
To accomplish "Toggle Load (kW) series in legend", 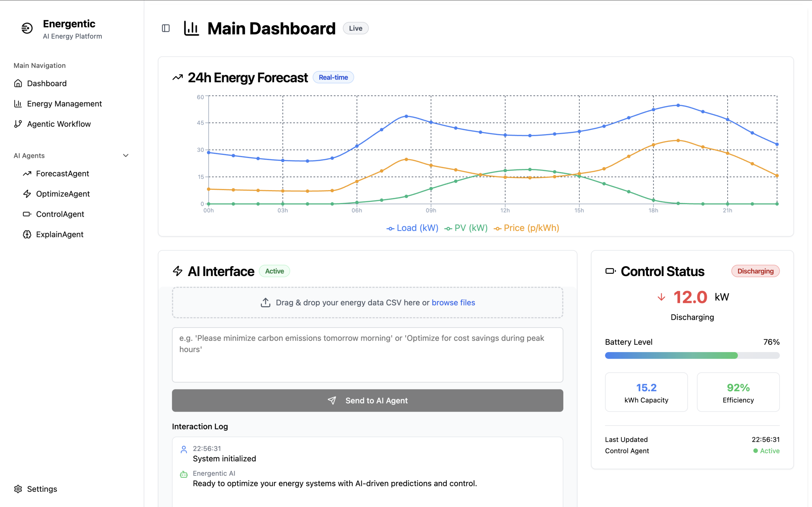I will click(x=412, y=228).
